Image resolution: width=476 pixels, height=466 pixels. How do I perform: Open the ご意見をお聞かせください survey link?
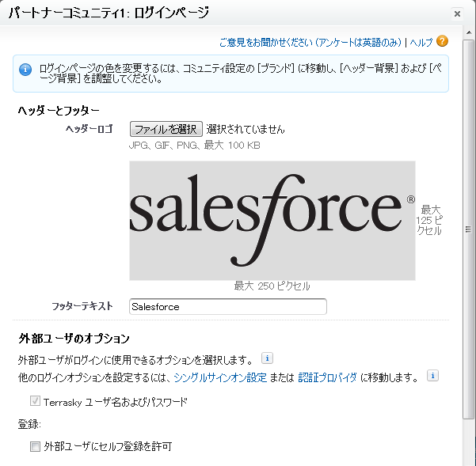tap(310, 43)
